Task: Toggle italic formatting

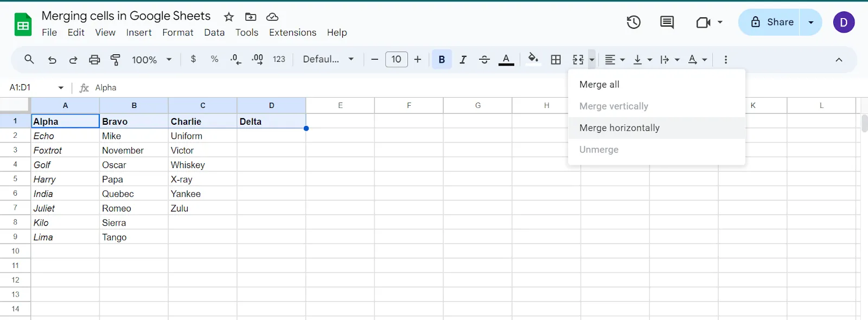Action: [x=463, y=60]
